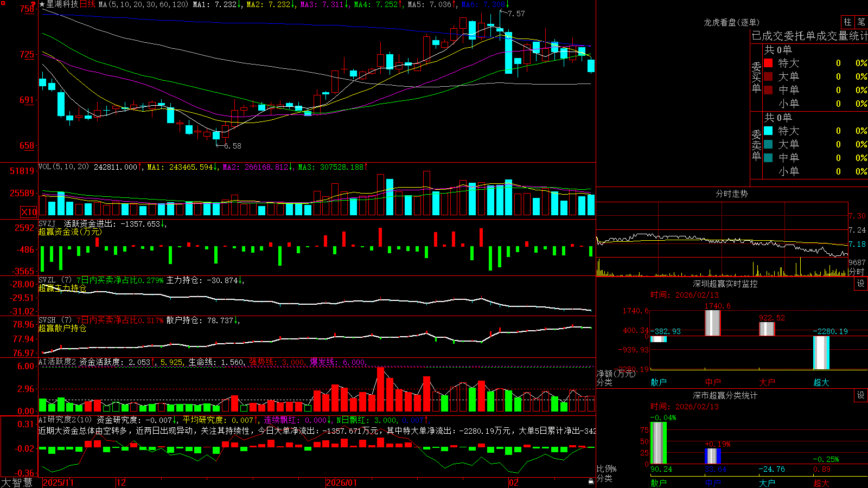This screenshot has width=868, height=488.
Task: Open 设 settings for 深市超赢分类统计 panel
Action: point(861,395)
